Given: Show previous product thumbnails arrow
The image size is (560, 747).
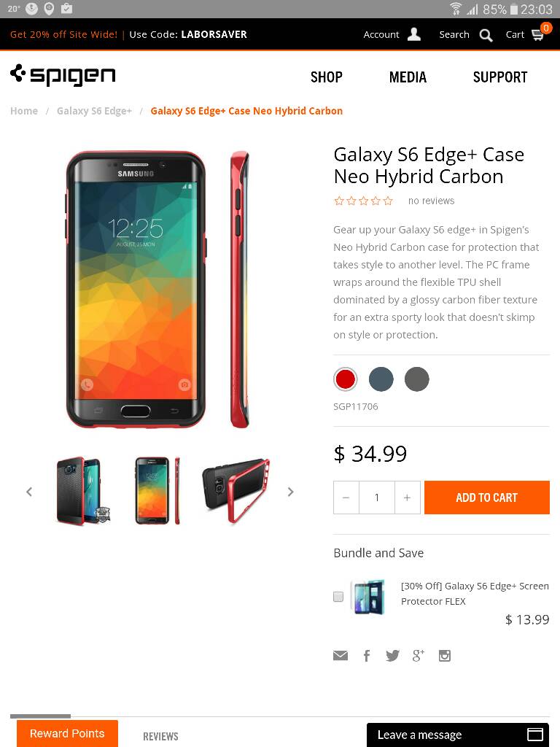Looking at the screenshot, I should [x=29, y=492].
